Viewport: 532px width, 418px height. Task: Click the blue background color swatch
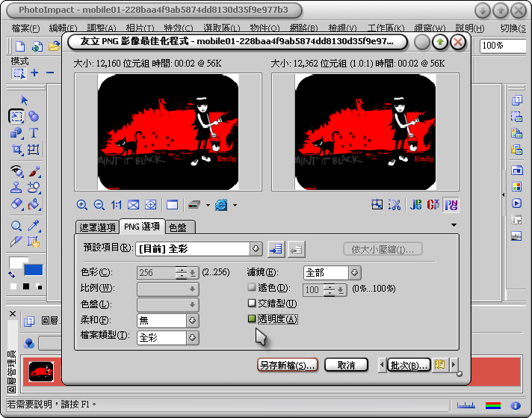[33, 270]
